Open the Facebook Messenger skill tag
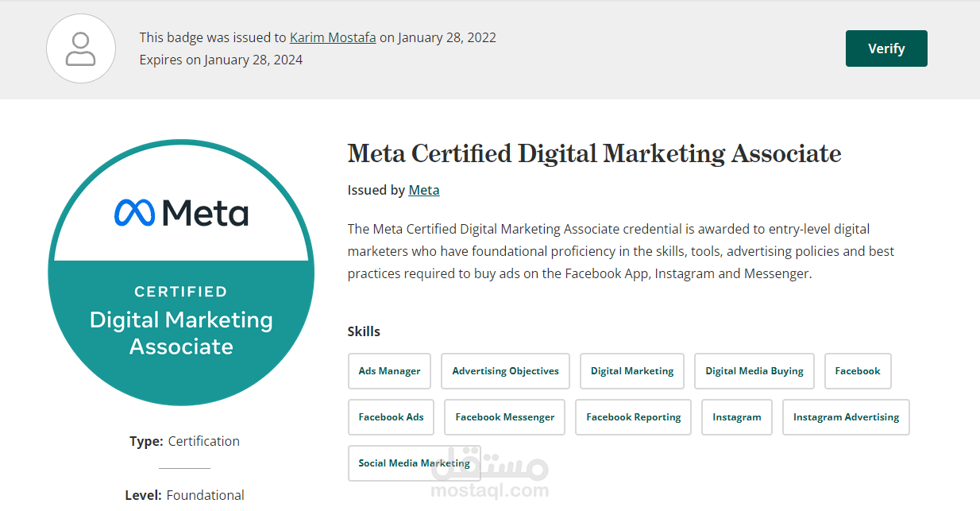This screenshot has height=511, width=980. click(505, 417)
